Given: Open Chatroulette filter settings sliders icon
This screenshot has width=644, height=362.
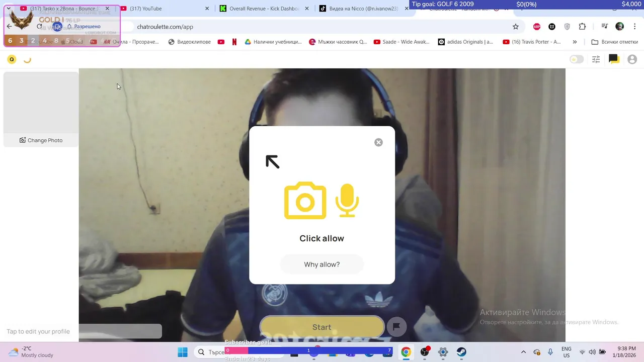Looking at the screenshot, I should [596, 59].
